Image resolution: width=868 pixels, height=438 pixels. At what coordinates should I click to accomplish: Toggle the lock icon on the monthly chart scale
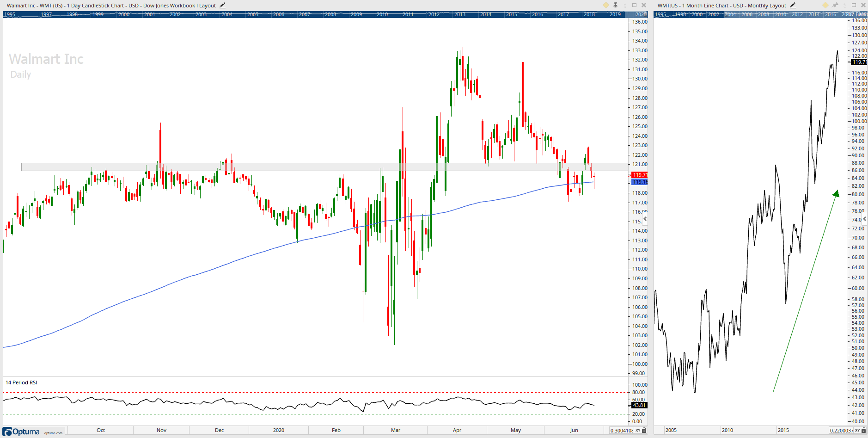tap(863, 431)
